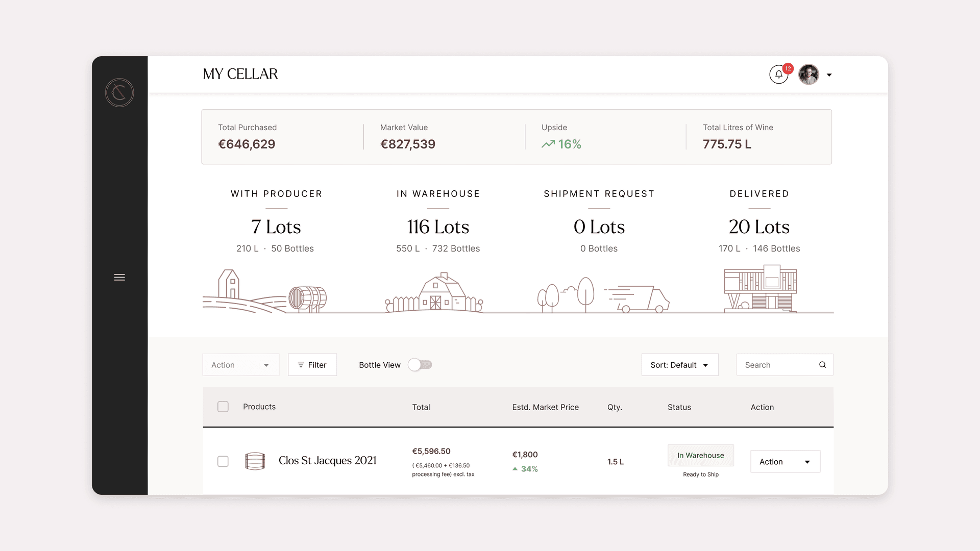Open the Sort: Default dropdown
Image resolution: width=980 pixels, height=551 pixels.
[680, 365]
